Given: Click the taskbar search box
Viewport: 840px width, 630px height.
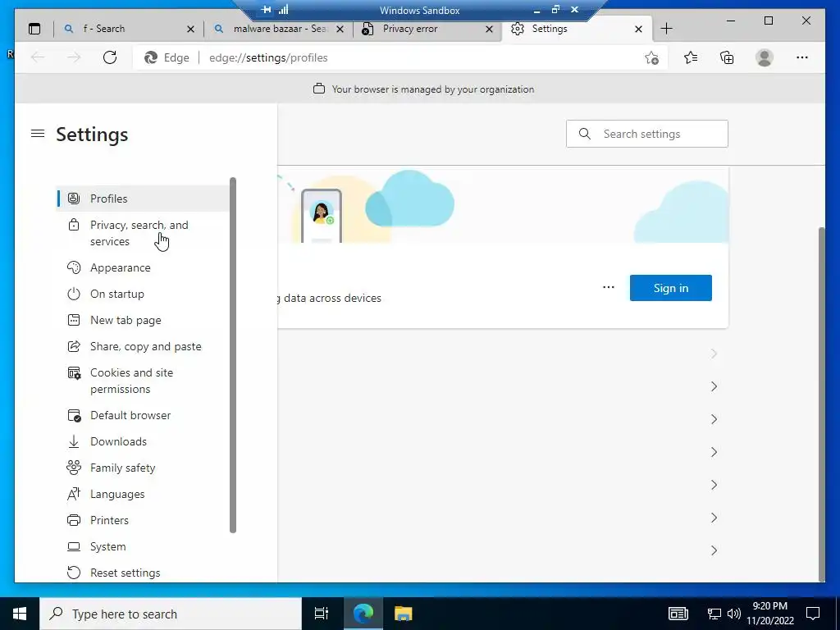Looking at the screenshot, I should pos(171,614).
